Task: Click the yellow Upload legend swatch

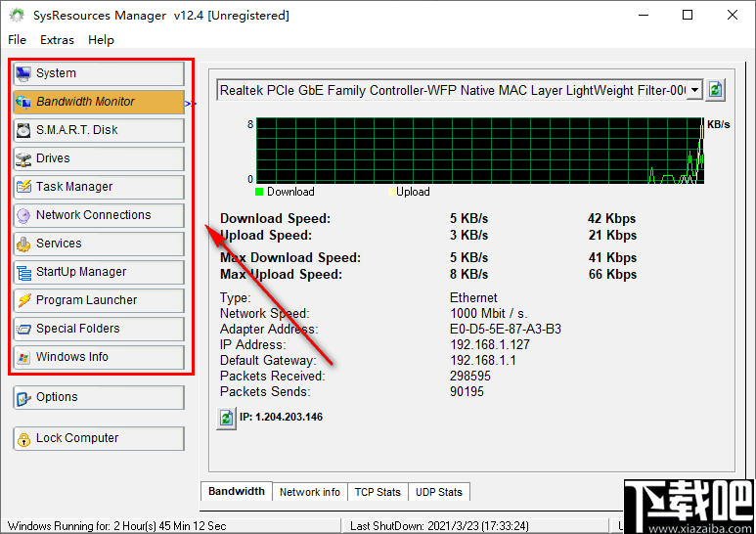Action: (x=391, y=192)
